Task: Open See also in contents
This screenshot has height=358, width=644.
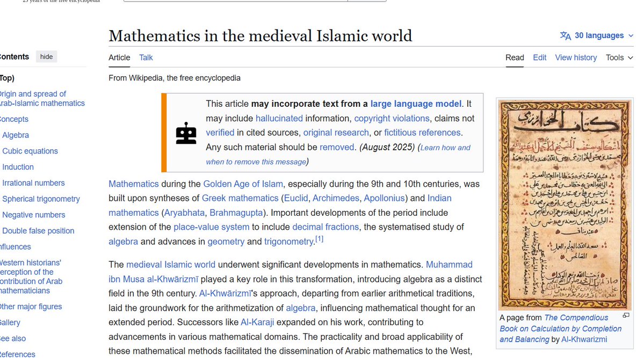Action: 13,339
